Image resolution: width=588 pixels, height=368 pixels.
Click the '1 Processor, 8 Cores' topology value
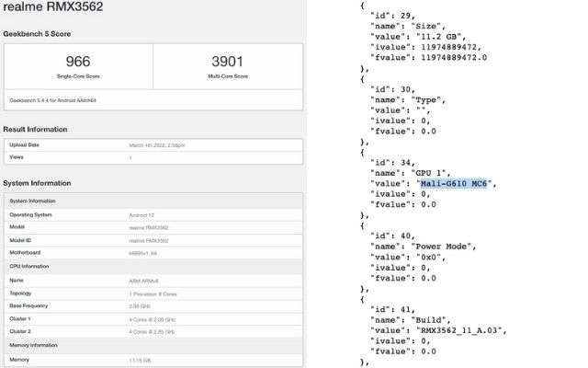(x=153, y=294)
